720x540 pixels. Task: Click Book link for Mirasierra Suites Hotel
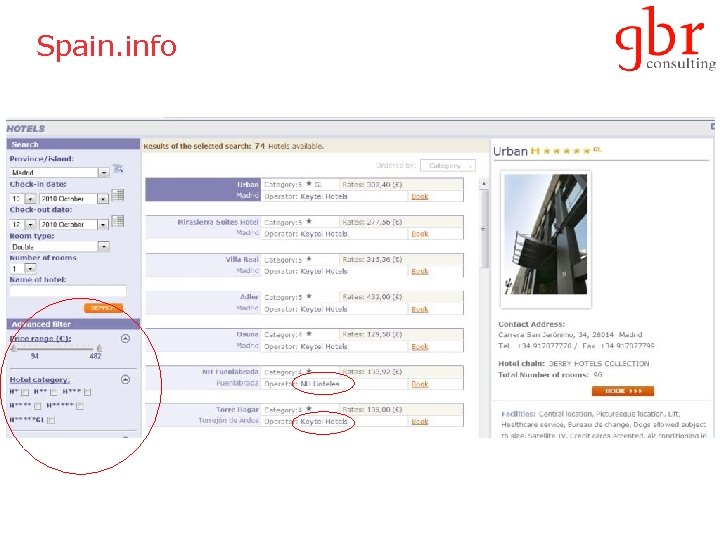click(420, 234)
